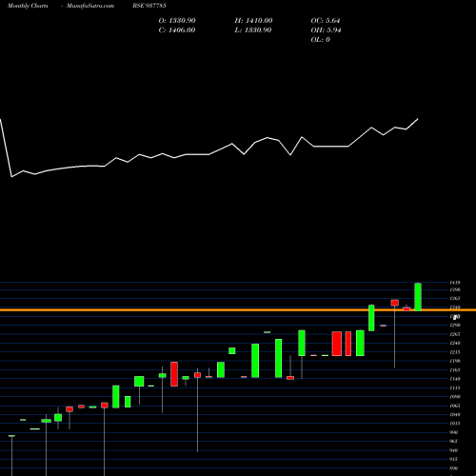Click the 'Monthly Charts' title text
Viewport: 476px width, 476px height.
point(28,6)
